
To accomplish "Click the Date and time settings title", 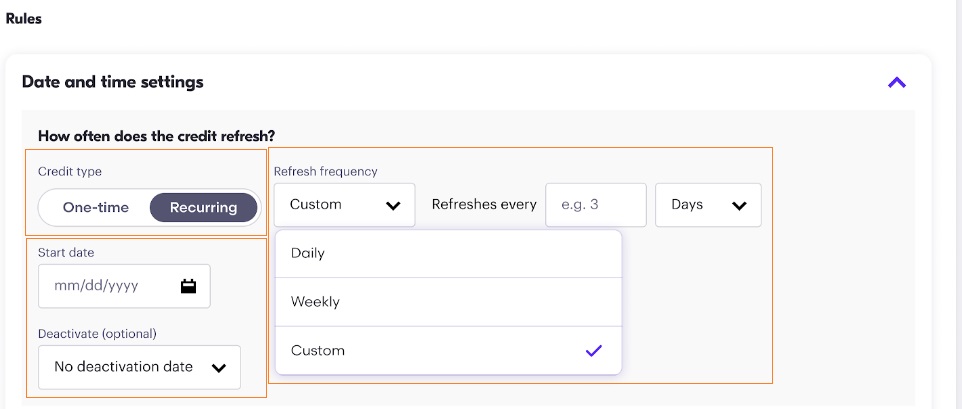I will tap(112, 82).
